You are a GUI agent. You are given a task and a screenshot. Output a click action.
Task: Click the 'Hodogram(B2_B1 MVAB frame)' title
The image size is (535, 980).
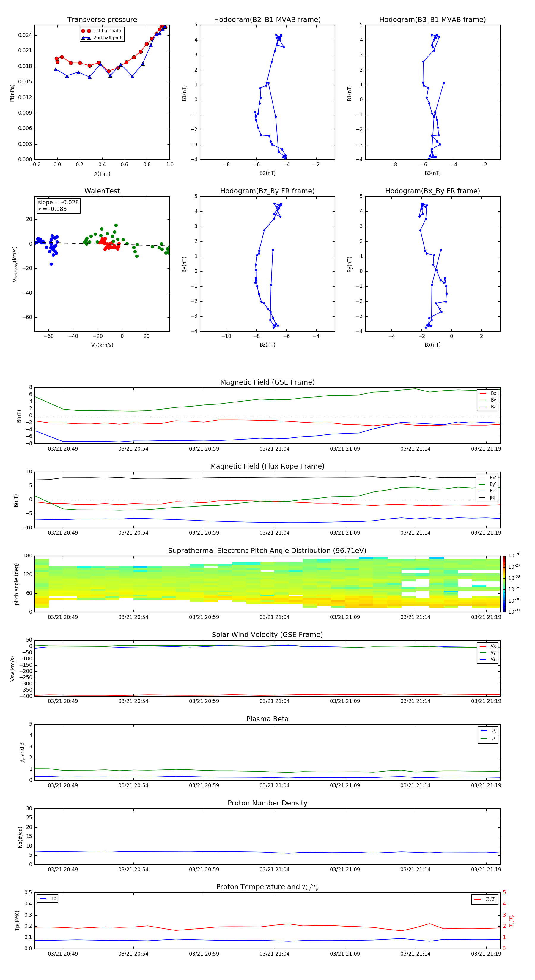click(x=267, y=19)
